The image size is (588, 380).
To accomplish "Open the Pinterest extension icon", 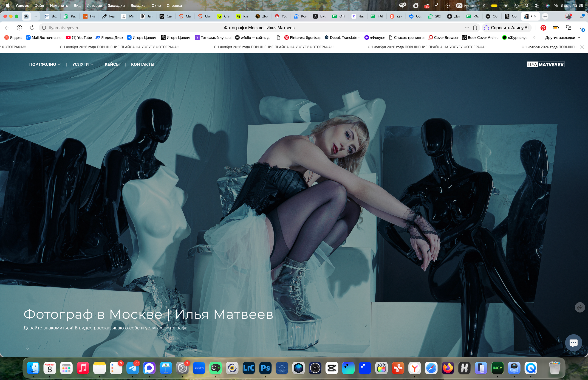I will click(x=543, y=28).
